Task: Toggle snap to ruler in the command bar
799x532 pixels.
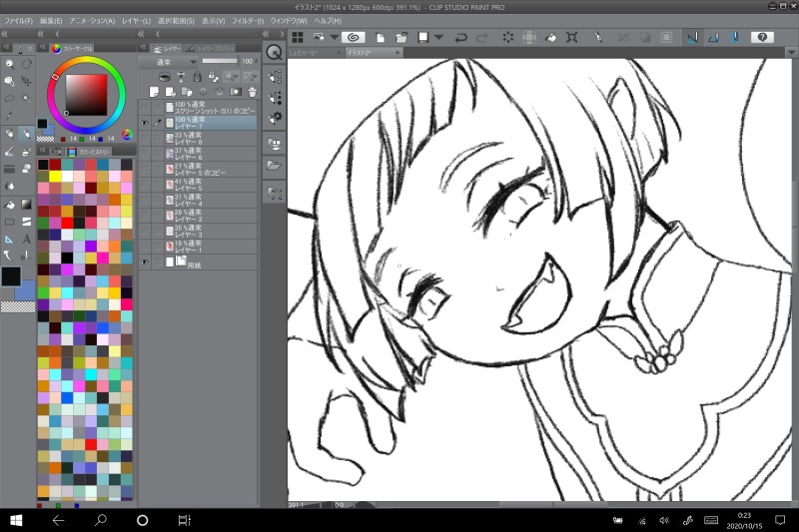Action: (x=692, y=37)
